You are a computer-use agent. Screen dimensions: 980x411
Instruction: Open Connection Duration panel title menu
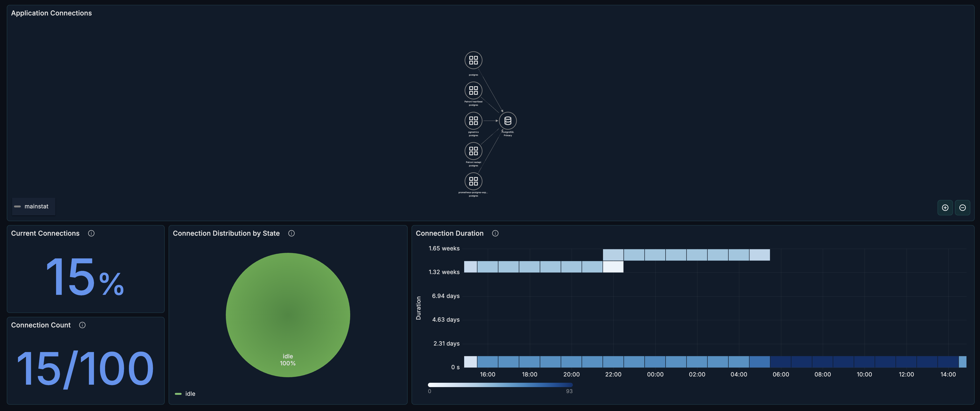tap(449, 233)
